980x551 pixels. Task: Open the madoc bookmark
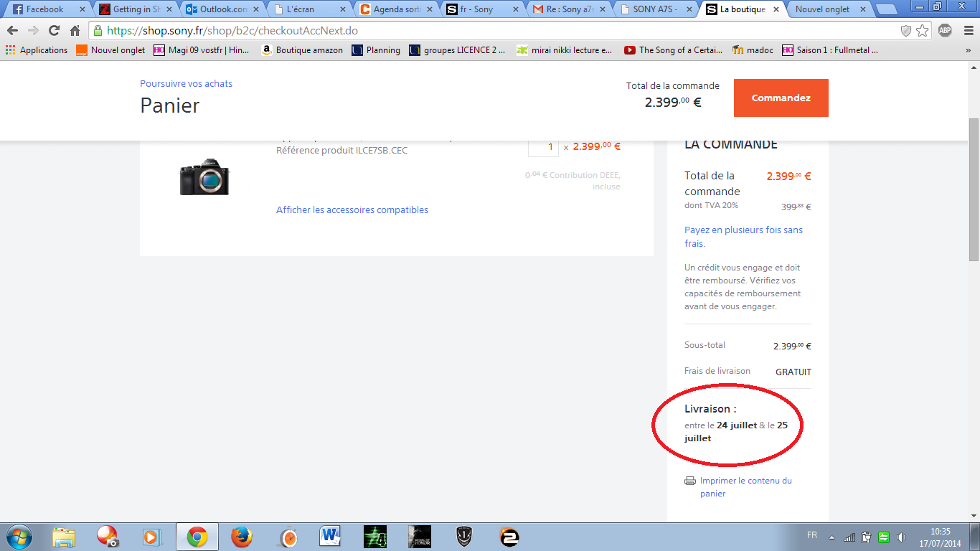[x=753, y=50]
